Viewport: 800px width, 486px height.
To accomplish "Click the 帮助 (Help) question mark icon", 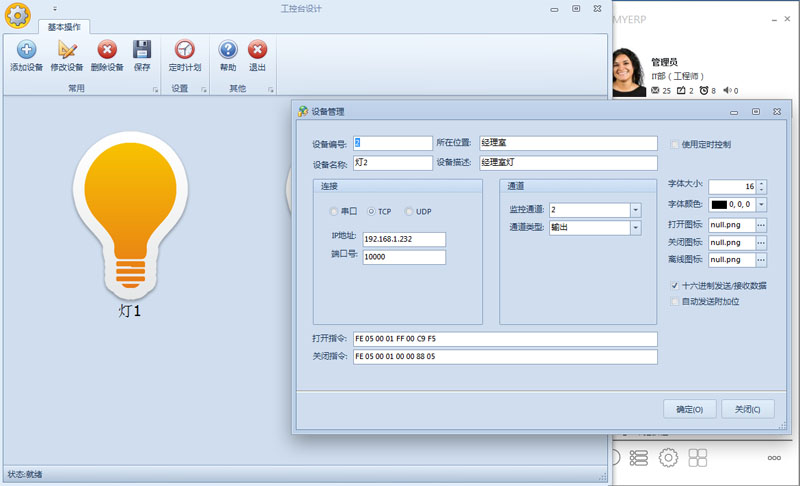I will pos(228,50).
